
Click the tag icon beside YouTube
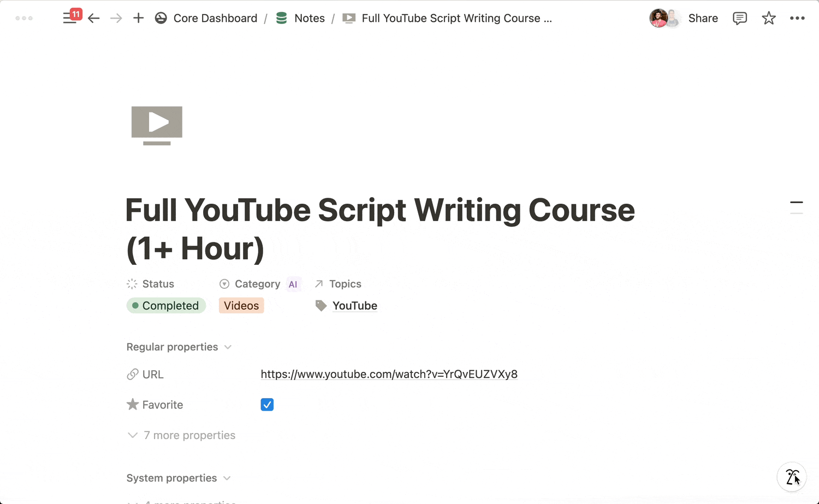(321, 306)
